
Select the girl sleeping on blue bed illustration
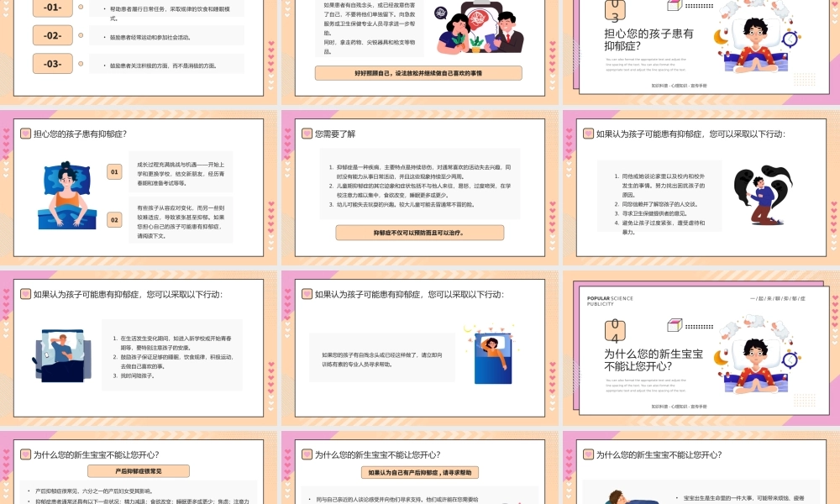(67, 196)
